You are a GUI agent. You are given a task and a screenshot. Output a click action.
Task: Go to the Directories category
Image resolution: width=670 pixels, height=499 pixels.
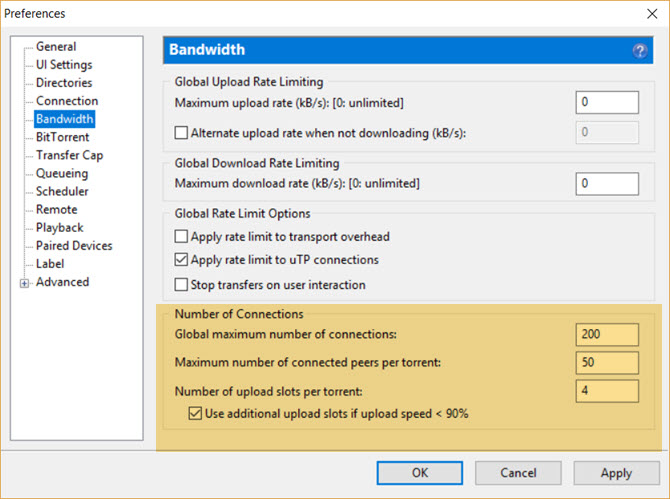point(64,82)
